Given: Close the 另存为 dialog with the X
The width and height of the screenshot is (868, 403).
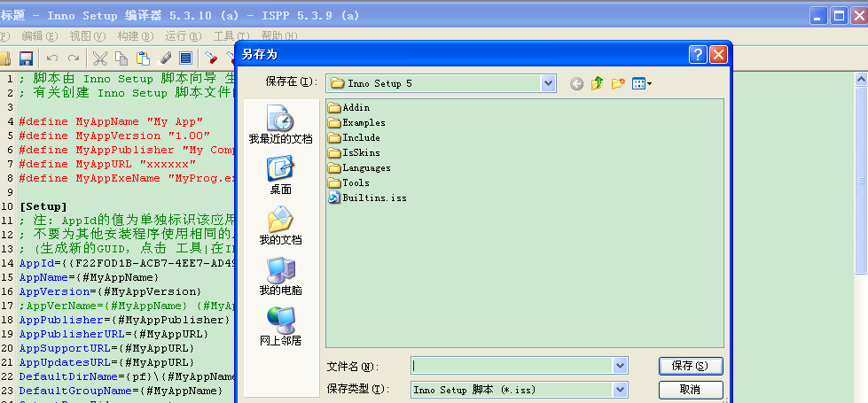Looking at the screenshot, I should point(718,54).
